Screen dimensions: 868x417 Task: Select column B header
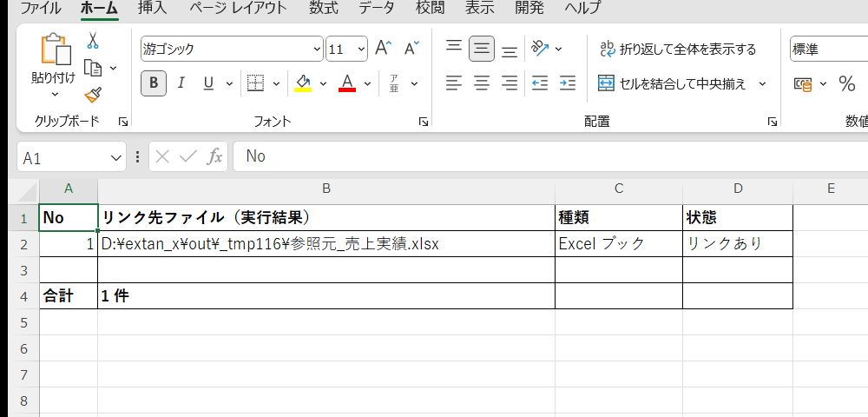tap(326, 189)
